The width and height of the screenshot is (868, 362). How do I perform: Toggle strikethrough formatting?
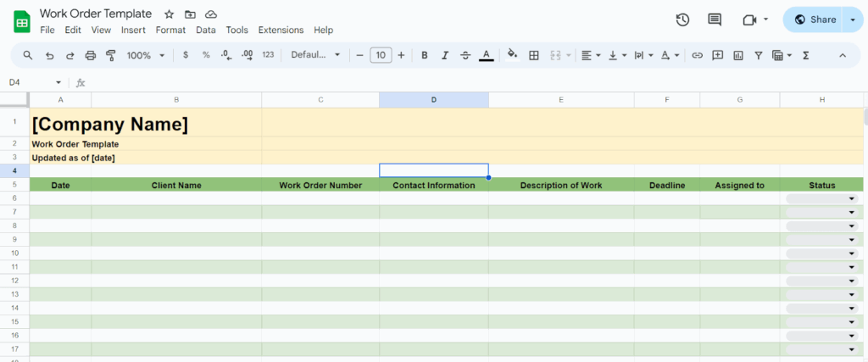(465, 55)
